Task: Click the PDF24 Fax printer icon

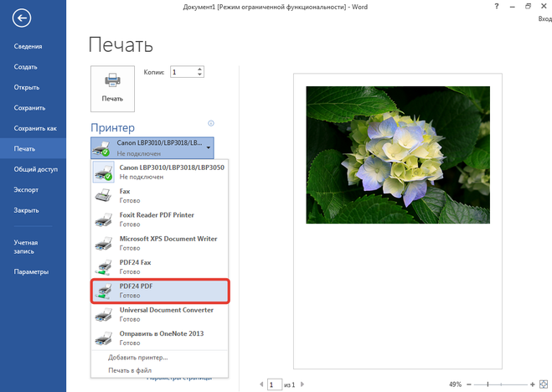Action: (x=104, y=266)
